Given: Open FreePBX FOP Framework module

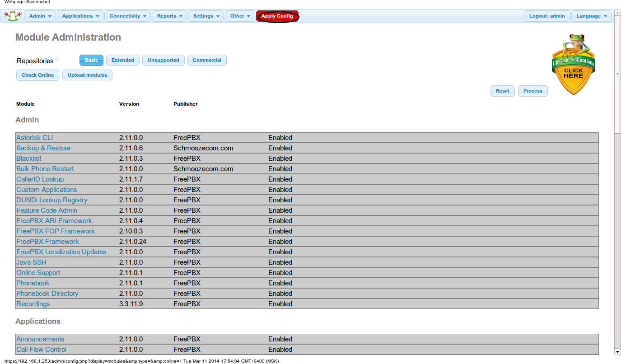Looking at the screenshot, I should coord(56,231).
